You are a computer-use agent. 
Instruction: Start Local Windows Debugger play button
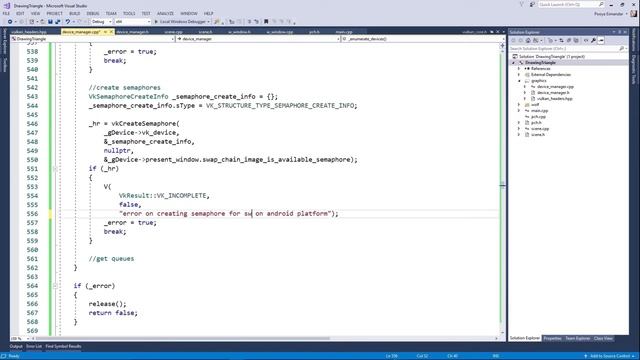coord(156,22)
